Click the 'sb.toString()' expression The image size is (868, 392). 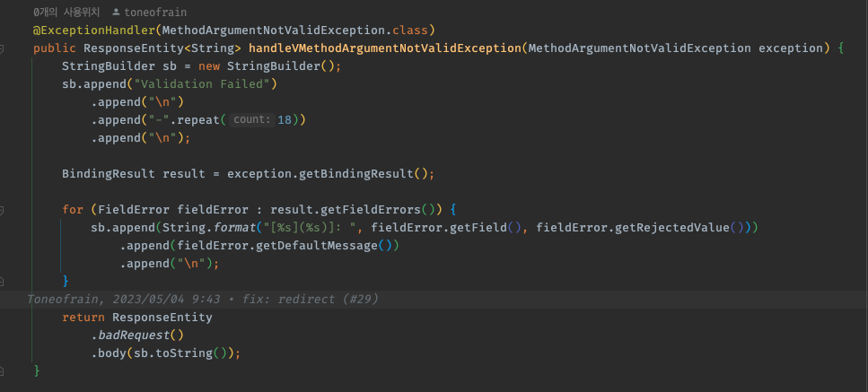click(180, 353)
